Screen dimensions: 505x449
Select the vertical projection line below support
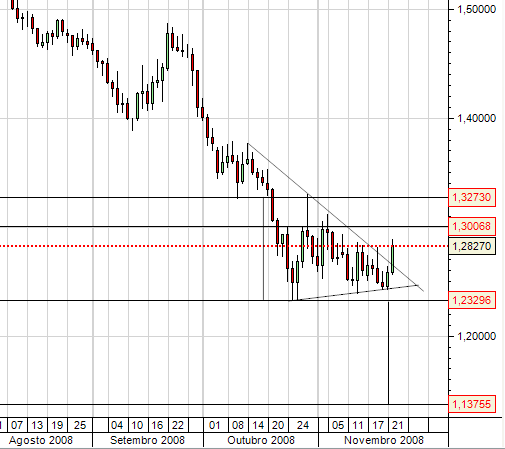(x=388, y=352)
